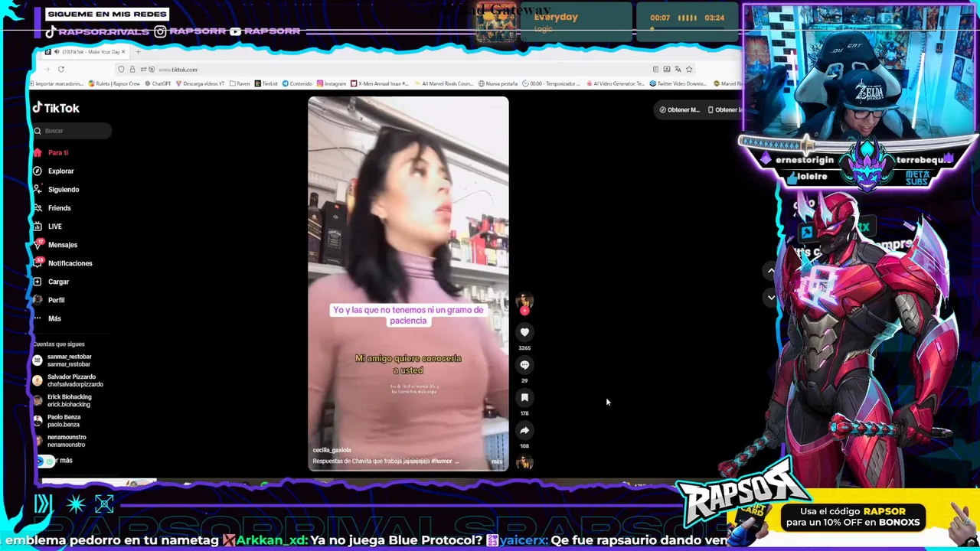
Task: Open Descarga videos YT bookmark
Action: pyautogui.click(x=200, y=83)
